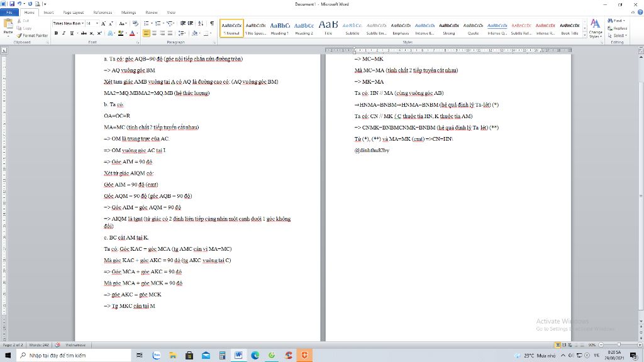Open the Text Effects options

click(x=111, y=33)
